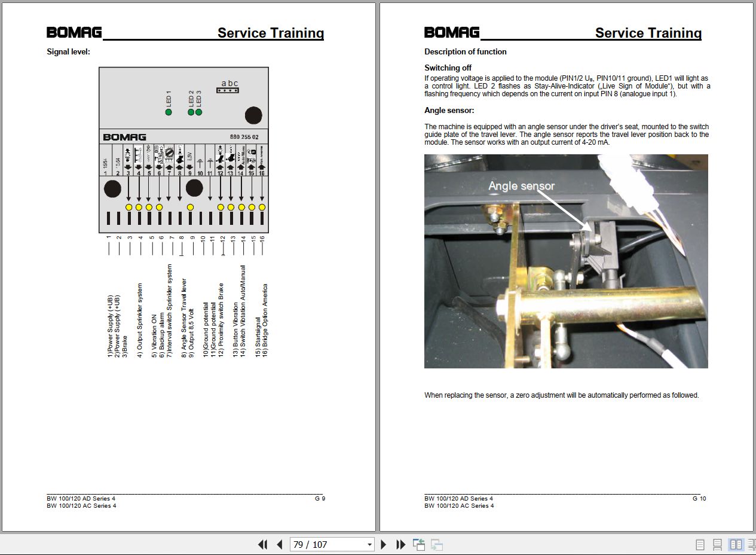Go back to the previous page
This screenshot has width=756, height=555.
pos(279,544)
